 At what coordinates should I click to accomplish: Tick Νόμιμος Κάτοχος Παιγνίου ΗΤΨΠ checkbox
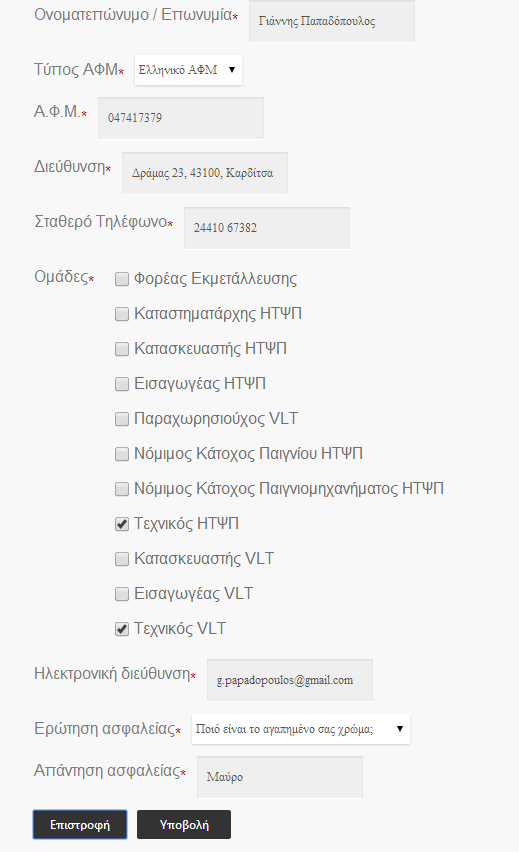(x=122, y=454)
